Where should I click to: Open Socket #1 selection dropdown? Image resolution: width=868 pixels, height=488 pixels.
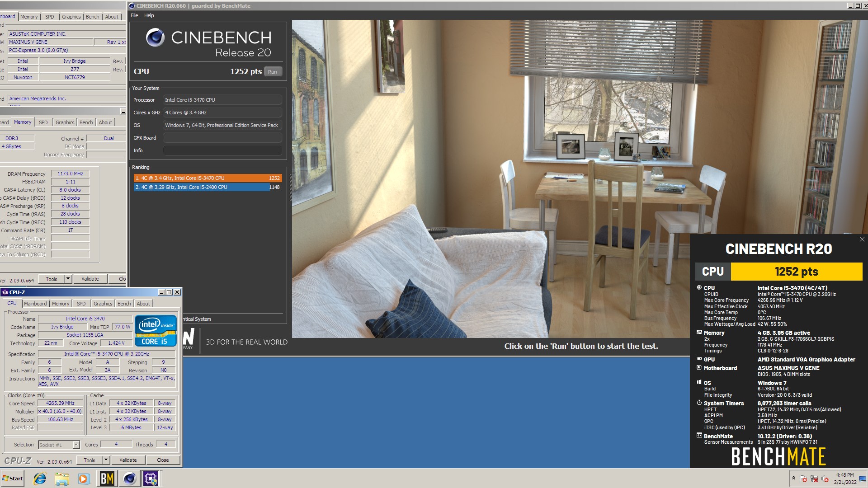pos(59,445)
